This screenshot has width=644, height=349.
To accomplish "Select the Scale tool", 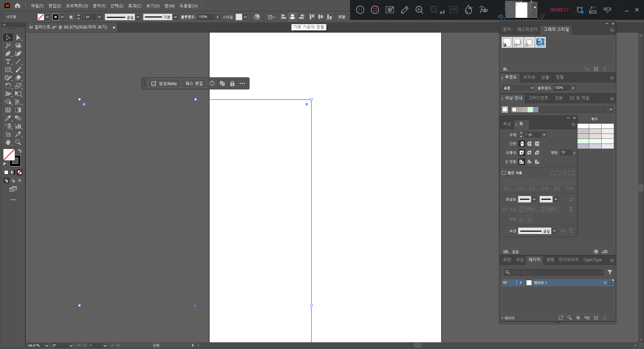I will point(18,86).
